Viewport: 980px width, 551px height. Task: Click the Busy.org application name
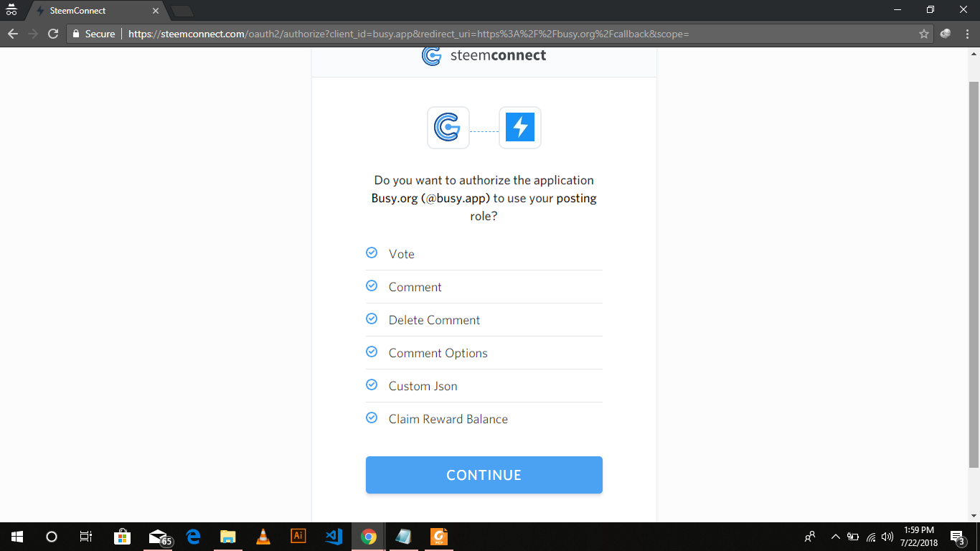point(395,198)
